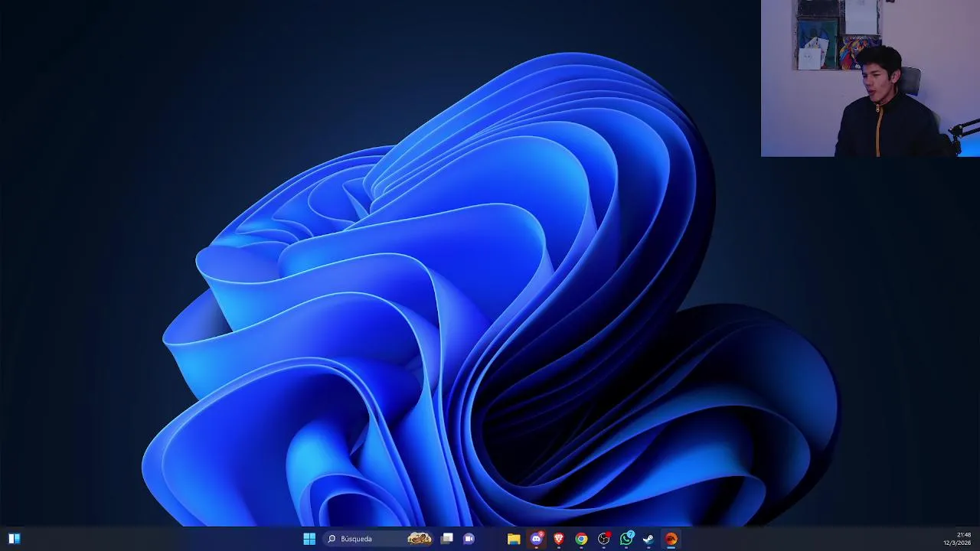Launch the purple video chat app icon
Viewport: 980px width, 551px height.
pyautogui.click(x=469, y=539)
